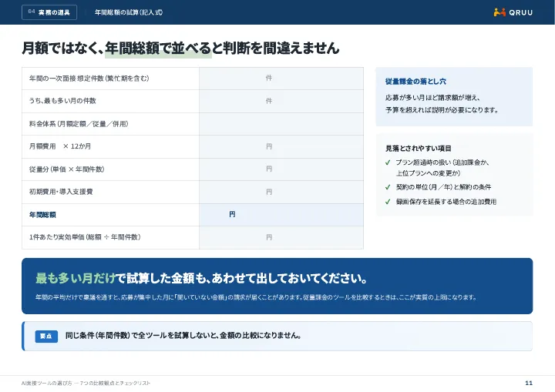Click the 04 実務の道具 section badge
Viewport: 555px width, 392px height.
[49, 12]
